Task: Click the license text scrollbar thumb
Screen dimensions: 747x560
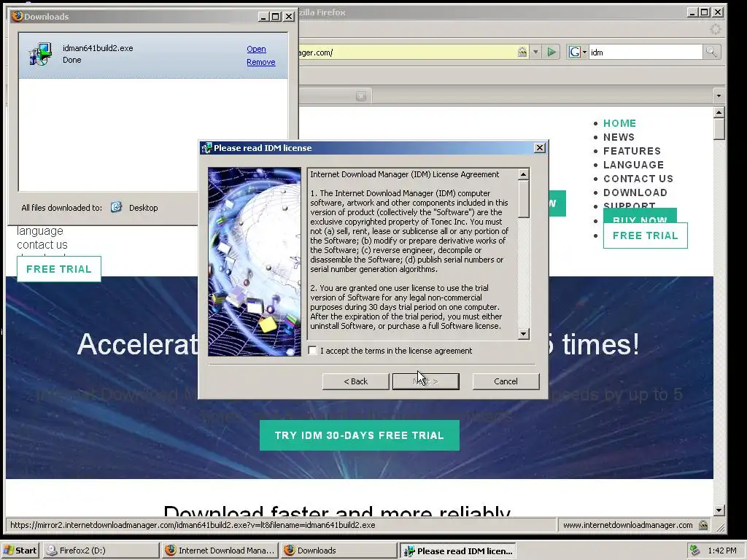Action: 524,199
